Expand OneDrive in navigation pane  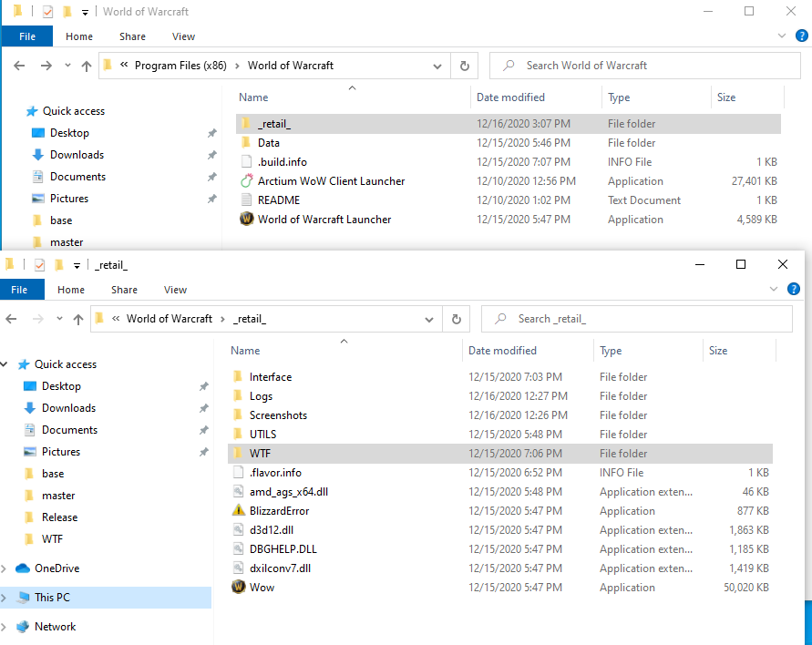pos(4,568)
